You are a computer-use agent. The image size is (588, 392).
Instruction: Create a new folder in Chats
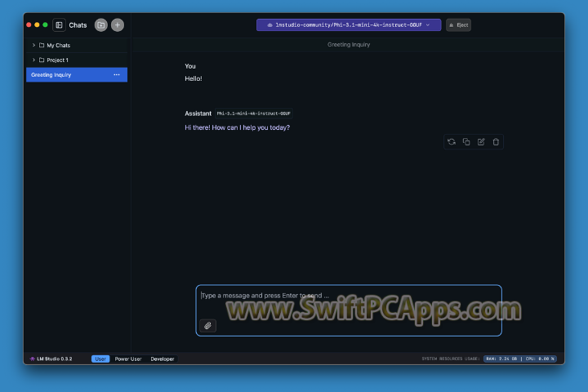pyautogui.click(x=101, y=25)
